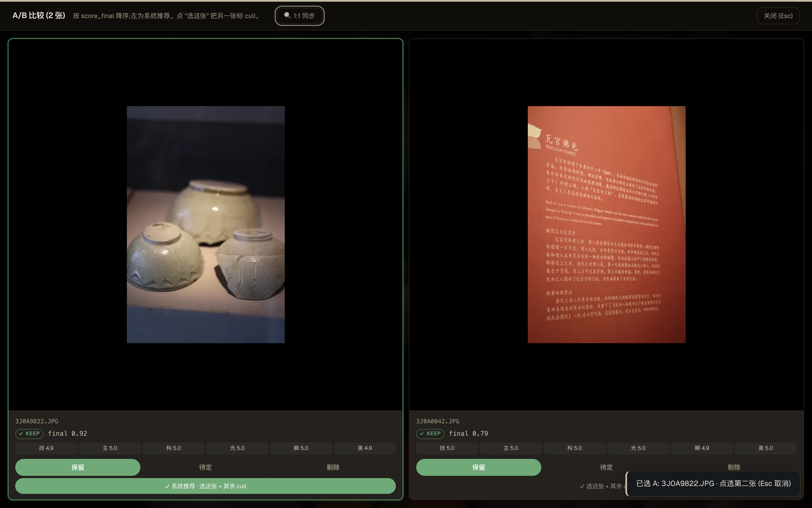Click the final 0.92 score text

pyautogui.click(x=67, y=433)
